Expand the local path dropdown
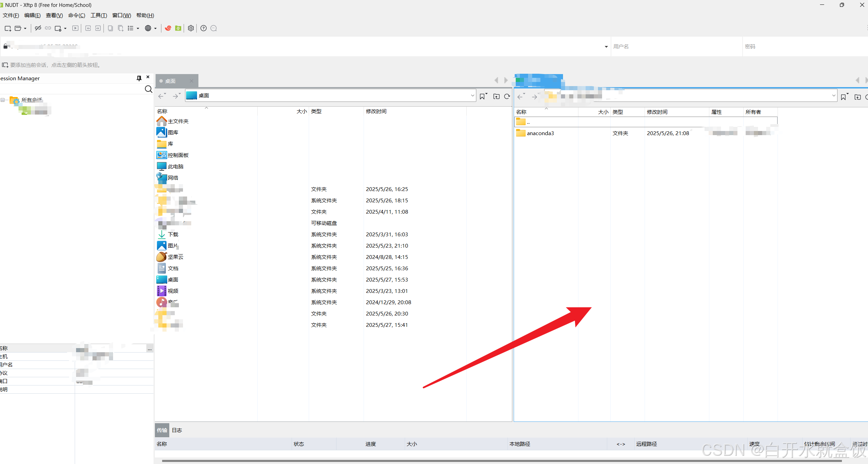 tap(473, 96)
